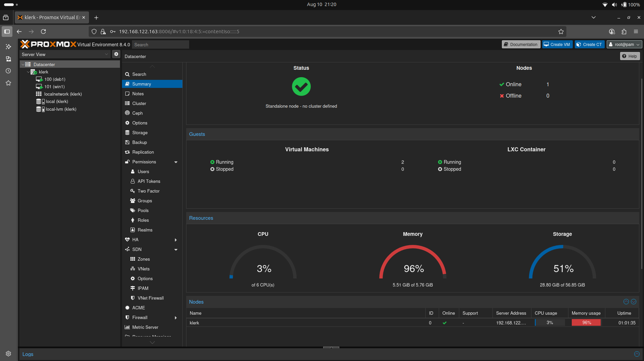This screenshot has width=644, height=361.
Task: Open the root@pam user menu
Action: (x=624, y=44)
